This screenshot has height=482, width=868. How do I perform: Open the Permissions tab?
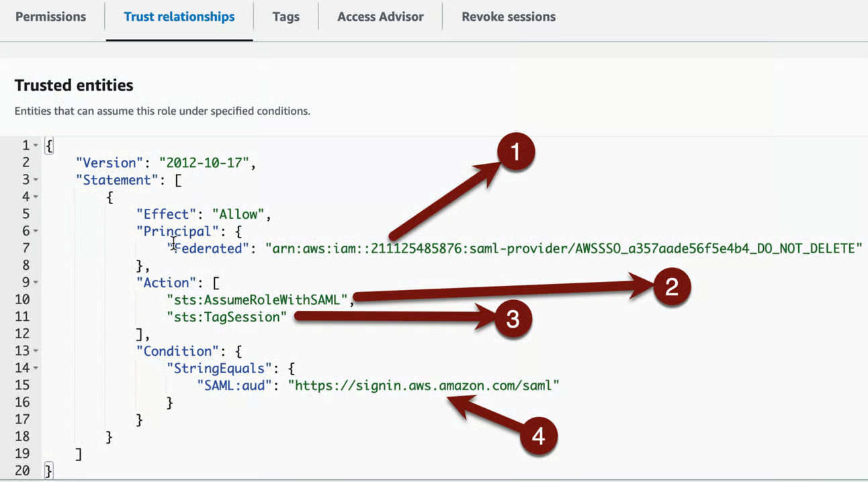coord(50,17)
